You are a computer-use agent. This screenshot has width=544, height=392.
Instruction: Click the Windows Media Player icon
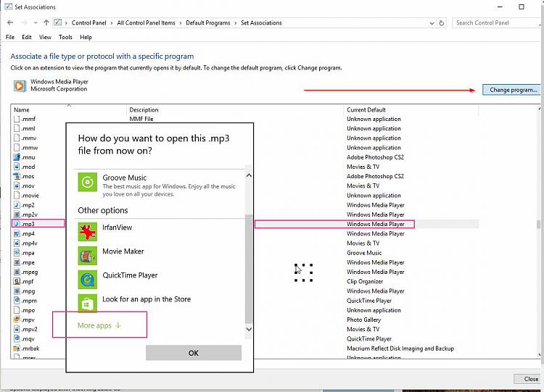(20, 86)
